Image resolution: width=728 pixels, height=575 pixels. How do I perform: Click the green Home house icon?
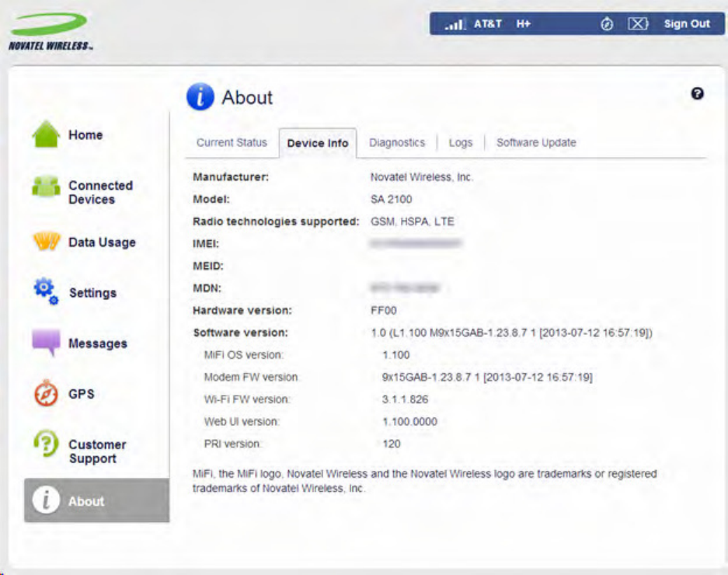pyautogui.click(x=46, y=134)
